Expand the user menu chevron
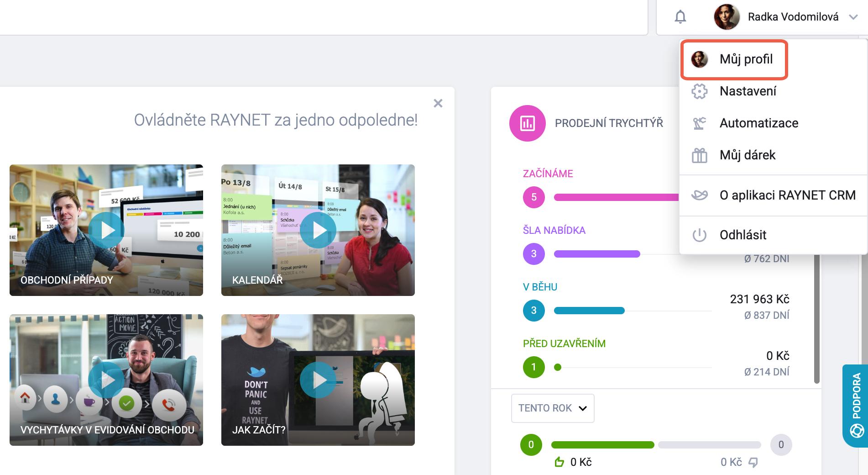This screenshot has height=475, width=868. tap(853, 17)
